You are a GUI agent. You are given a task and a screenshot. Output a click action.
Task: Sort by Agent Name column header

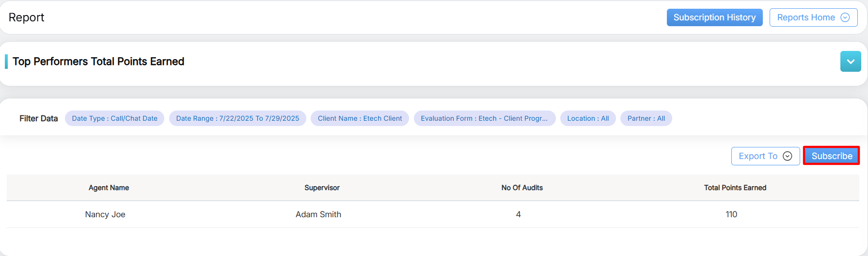[x=109, y=188]
